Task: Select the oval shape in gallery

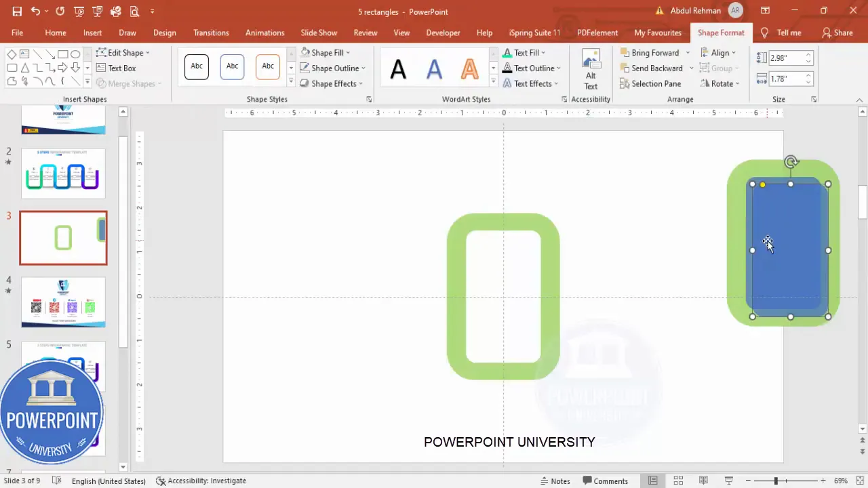Action: 75,54
